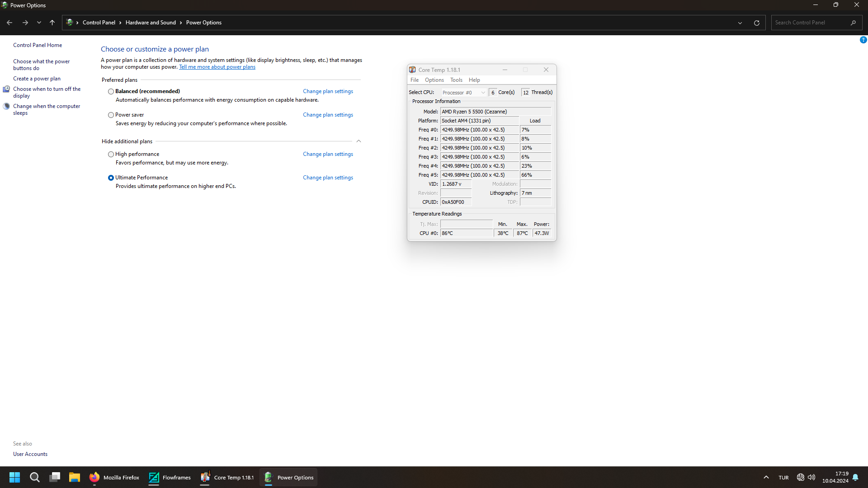Select the Balanced power plan
The image size is (868, 488).
111,91
